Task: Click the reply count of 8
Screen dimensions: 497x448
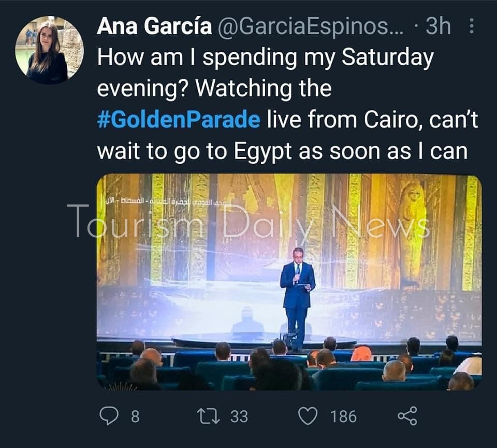Action: (x=135, y=416)
